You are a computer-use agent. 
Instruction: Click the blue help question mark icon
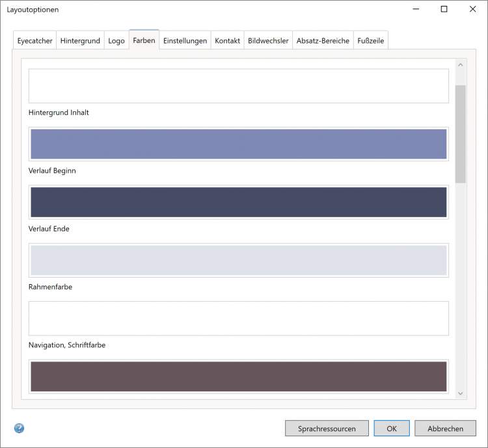[19, 428]
